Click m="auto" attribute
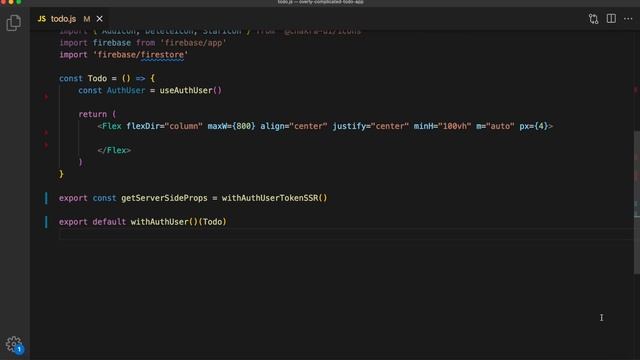 (495, 126)
